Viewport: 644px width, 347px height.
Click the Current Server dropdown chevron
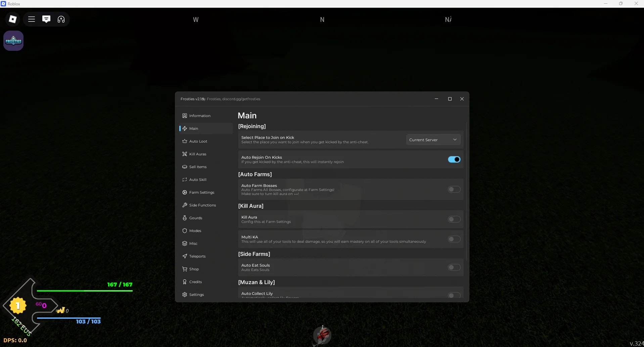point(455,140)
